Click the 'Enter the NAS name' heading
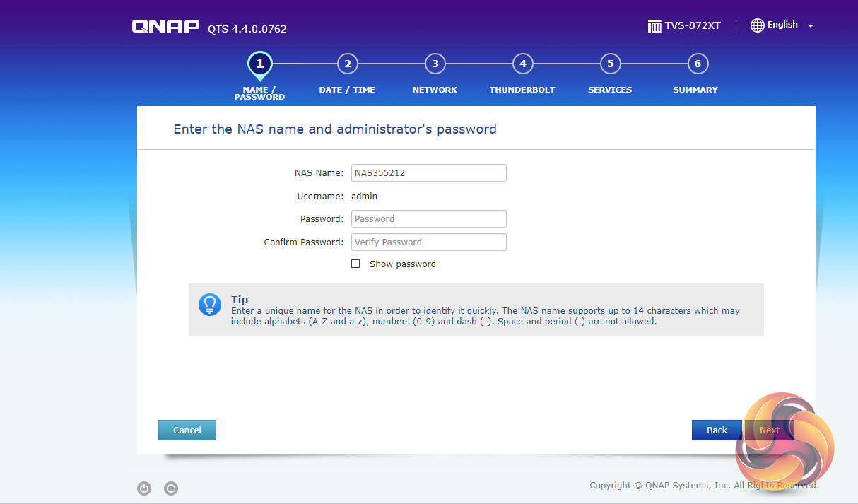Screen dimensions: 858x504 [335, 129]
